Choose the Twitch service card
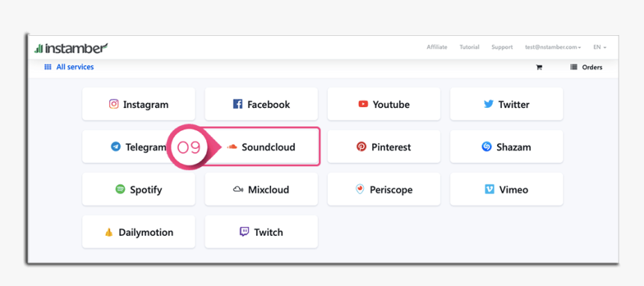 click(x=261, y=232)
